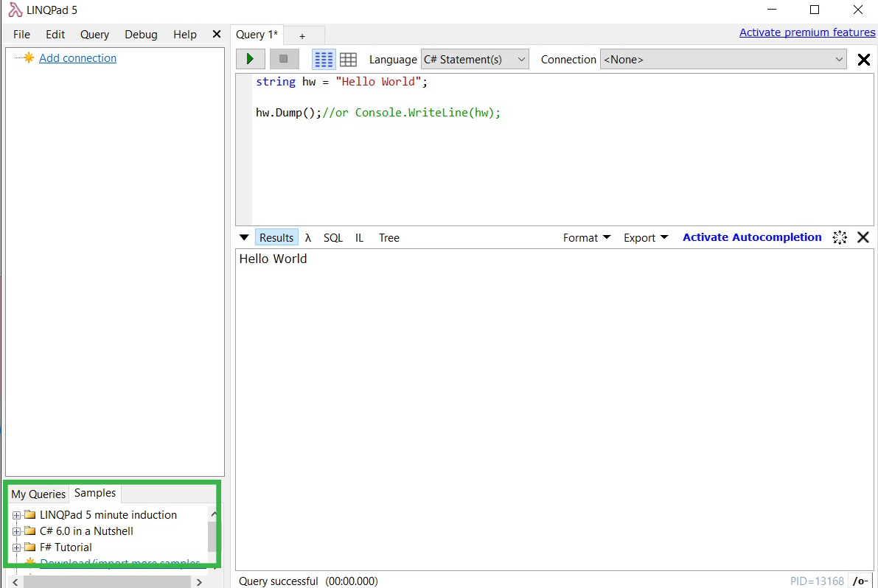878x588 pixels.
Task: Click in the code editor on hw.Dump line
Action: tap(378, 113)
